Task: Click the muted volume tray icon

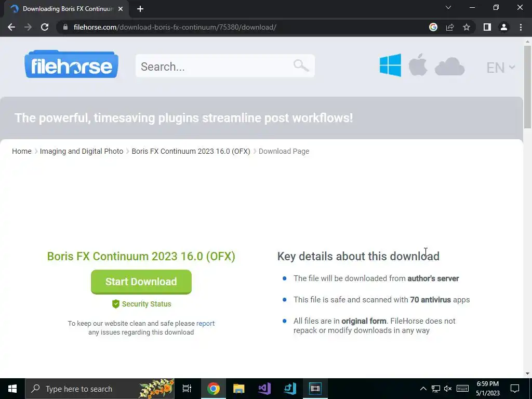Action: tap(448, 389)
